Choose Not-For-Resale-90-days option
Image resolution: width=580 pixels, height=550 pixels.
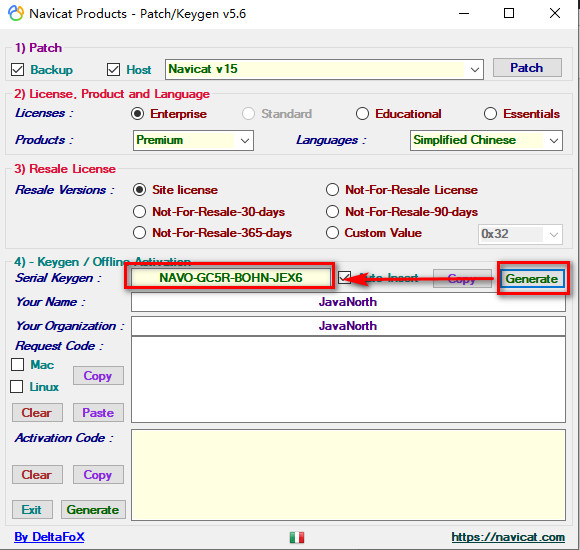pos(332,212)
